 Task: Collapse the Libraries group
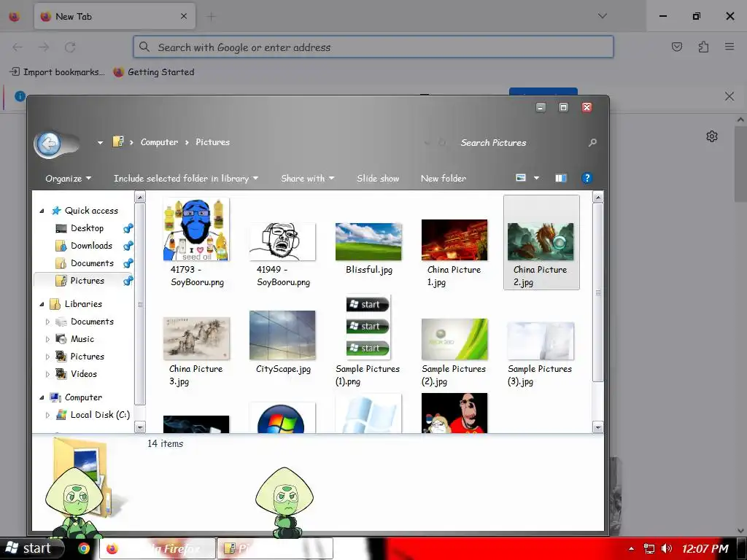point(42,304)
